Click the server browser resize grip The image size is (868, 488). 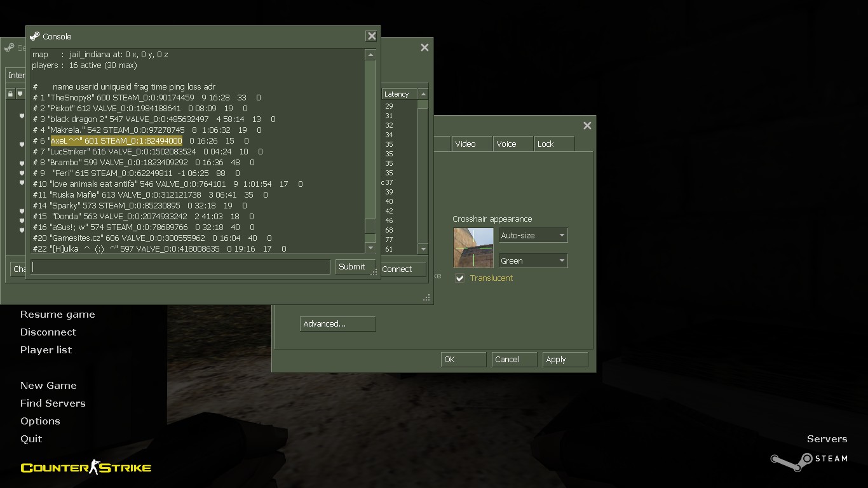[427, 297]
